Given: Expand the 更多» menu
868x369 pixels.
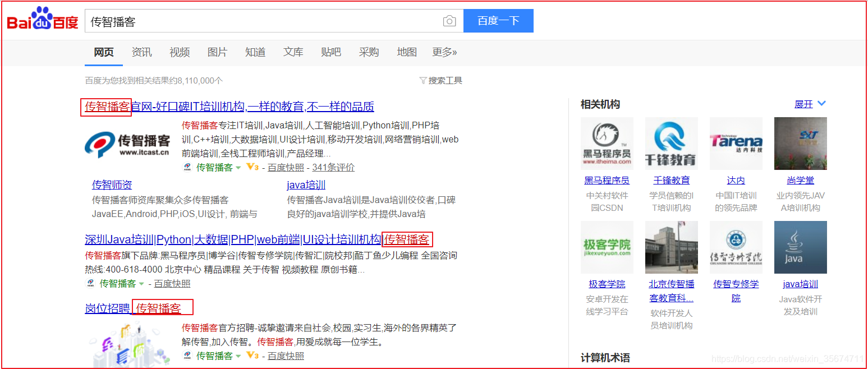Looking at the screenshot, I should coord(444,52).
